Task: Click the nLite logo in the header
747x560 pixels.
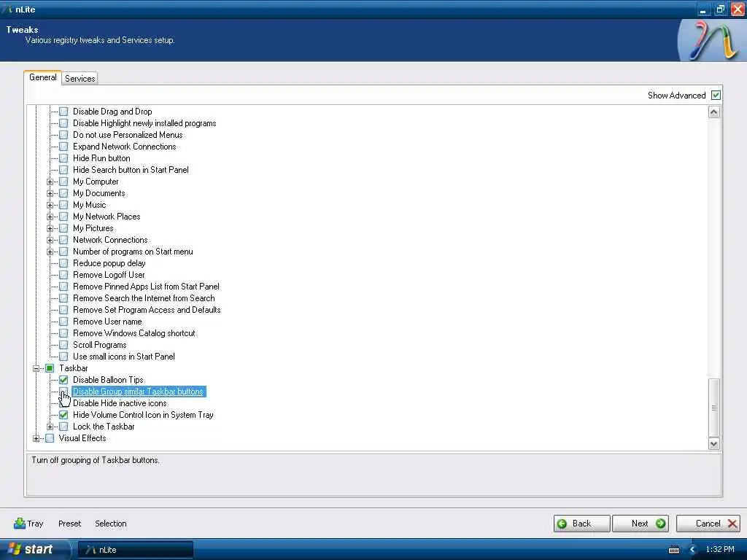Action: tap(711, 40)
